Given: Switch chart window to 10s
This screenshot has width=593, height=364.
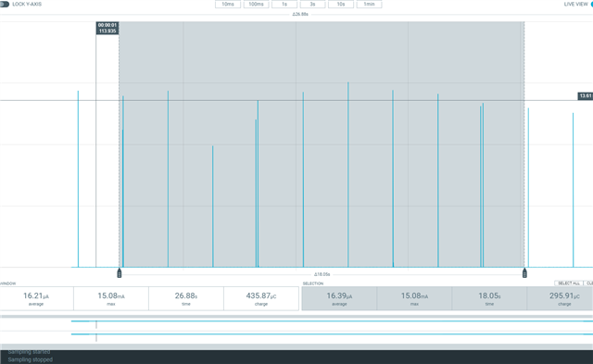Looking at the screenshot, I should (x=341, y=4).
